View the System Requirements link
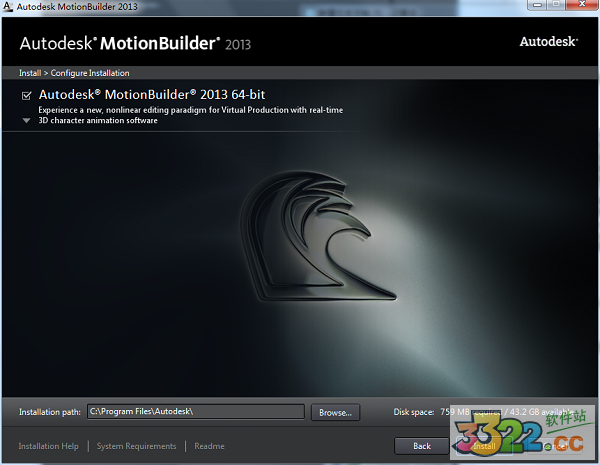 click(136, 446)
